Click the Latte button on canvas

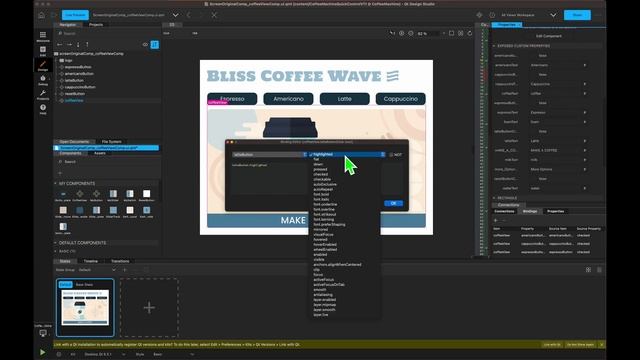coord(344,99)
